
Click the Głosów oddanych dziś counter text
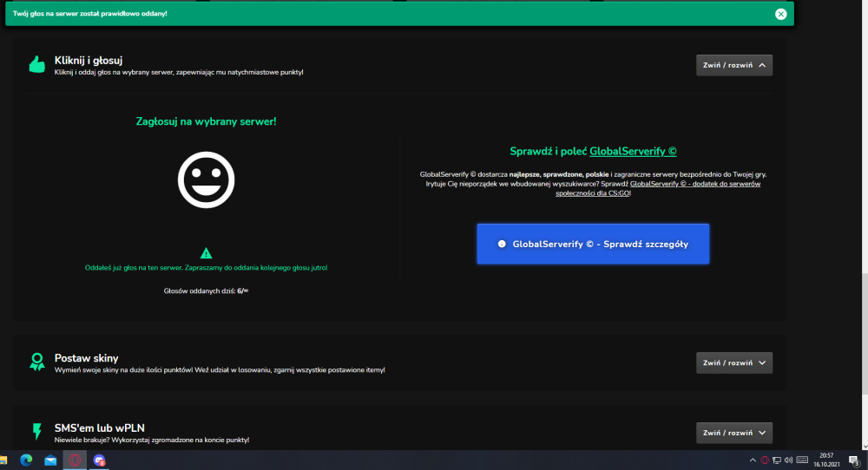click(x=206, y=290)
